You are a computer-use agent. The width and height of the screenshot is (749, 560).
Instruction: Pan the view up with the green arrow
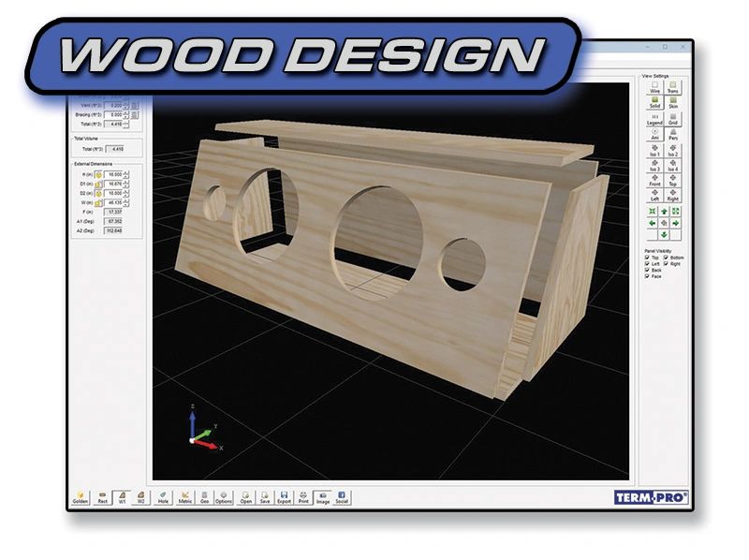pos(664,212)
